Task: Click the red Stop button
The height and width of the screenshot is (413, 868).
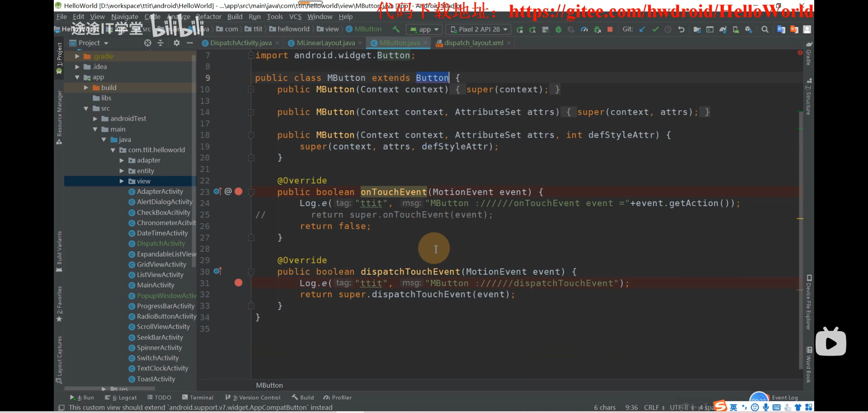Action: coord(610,29)
